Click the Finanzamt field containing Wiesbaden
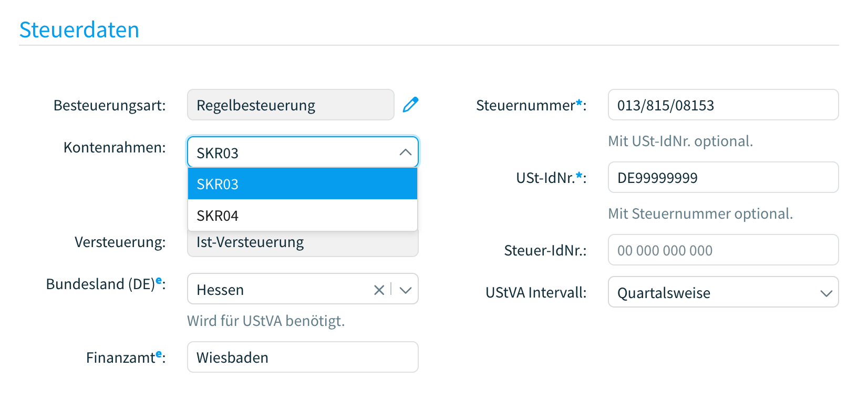The width and height of the screenshot is (868, 399). point(303,357)
